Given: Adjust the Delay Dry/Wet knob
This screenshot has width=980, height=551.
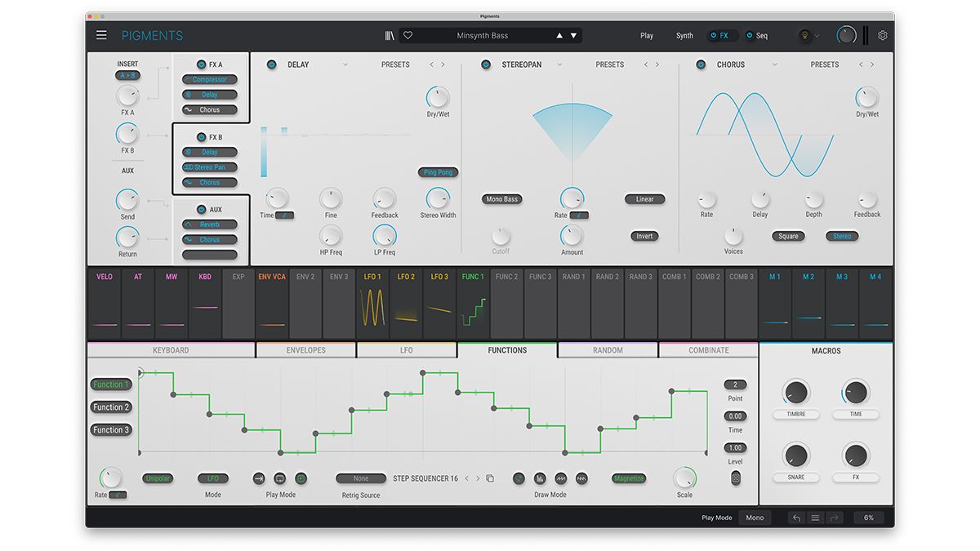Looking at the screenshot, I should pos(438,97).
